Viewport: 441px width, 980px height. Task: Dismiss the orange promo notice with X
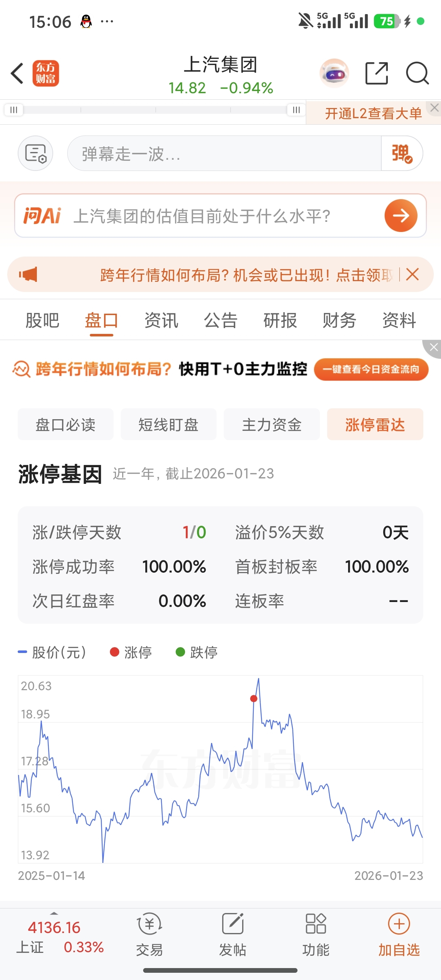click(412, 274)
